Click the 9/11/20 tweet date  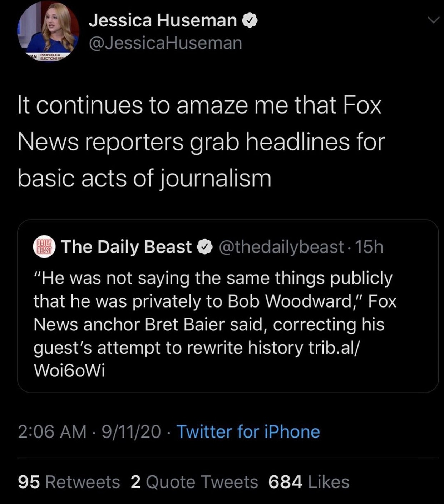[x=131, y=431]
